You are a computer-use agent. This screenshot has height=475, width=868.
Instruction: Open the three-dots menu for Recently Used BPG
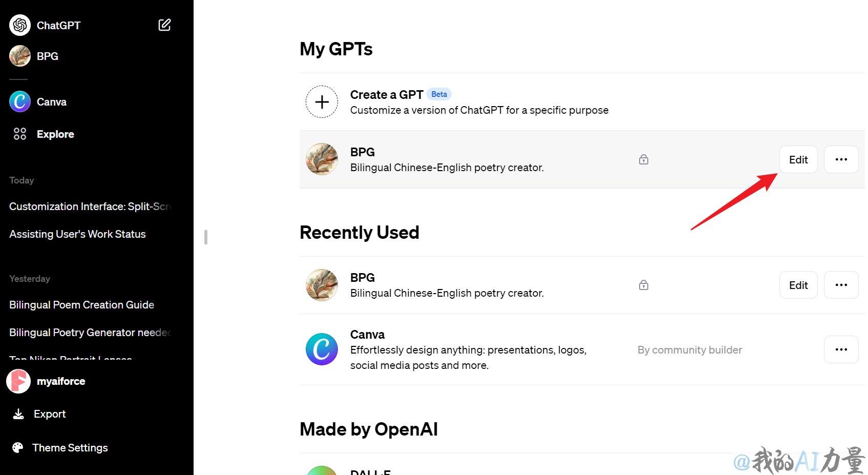tap(841, 285)
